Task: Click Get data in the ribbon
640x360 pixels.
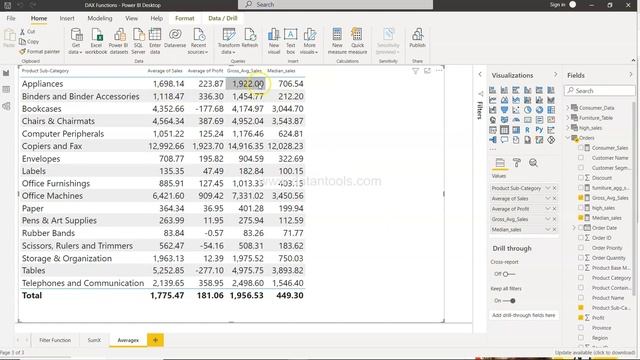Action: 76,41
